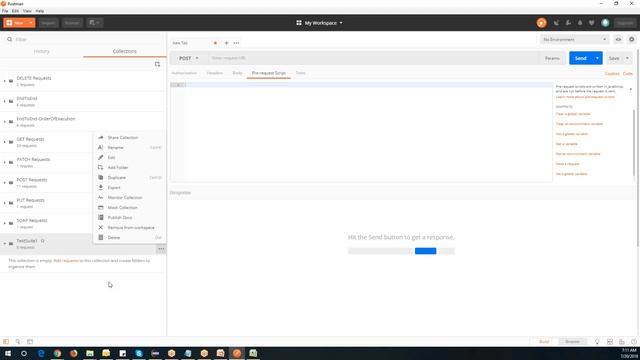Click the Add requests link
The image size is (640, 360).
[x=66, y=260]
